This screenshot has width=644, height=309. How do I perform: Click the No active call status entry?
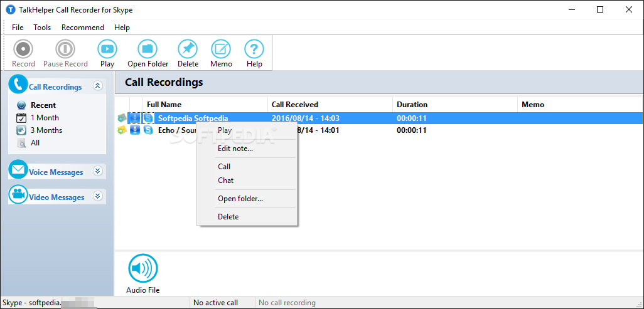click(x=216, y=303)
